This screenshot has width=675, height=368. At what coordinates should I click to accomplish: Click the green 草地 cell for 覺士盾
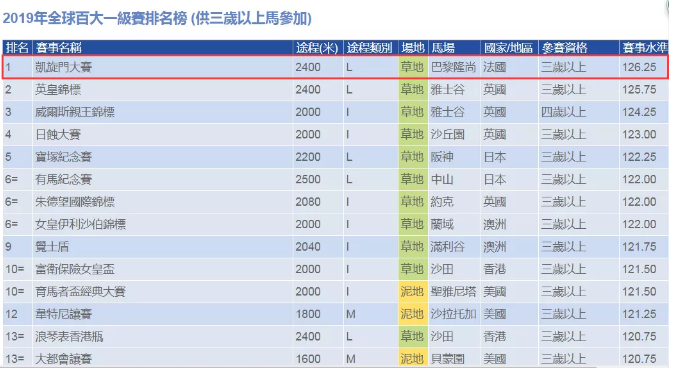(x=412, y=247)
